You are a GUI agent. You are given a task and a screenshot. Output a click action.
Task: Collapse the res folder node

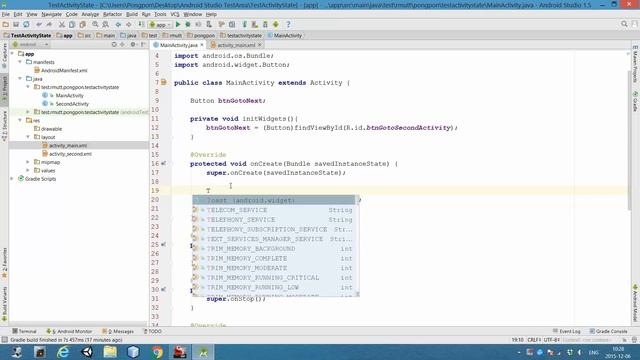tap(20, 120)
